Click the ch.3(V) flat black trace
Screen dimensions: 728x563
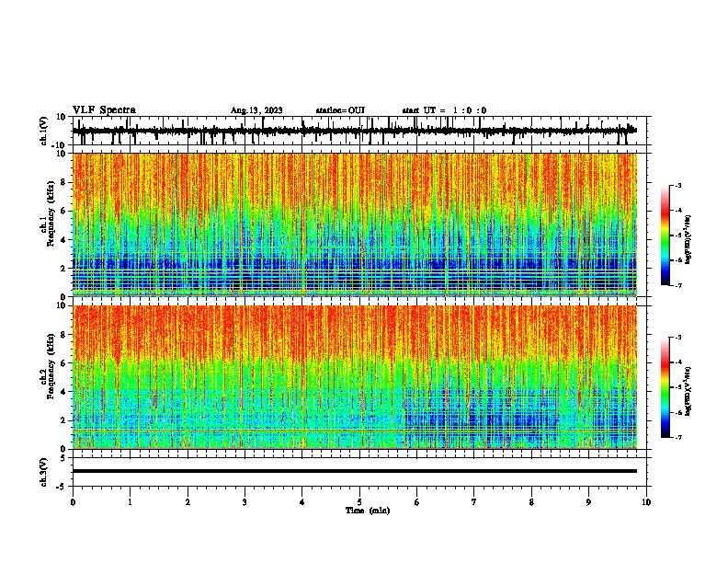(x=355, y=471)
